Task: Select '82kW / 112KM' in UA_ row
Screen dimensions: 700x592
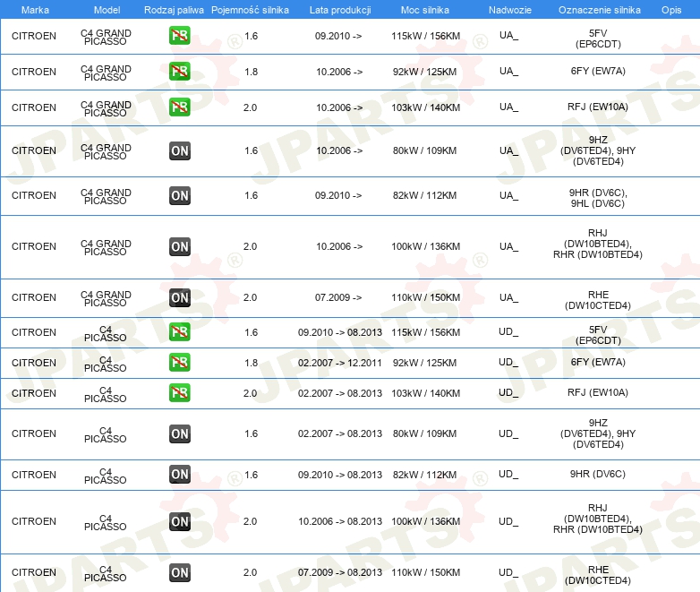Action: point(424,196)
